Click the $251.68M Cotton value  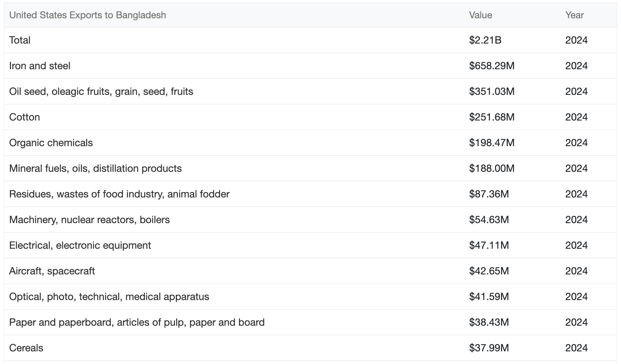(x=492, y=117)
